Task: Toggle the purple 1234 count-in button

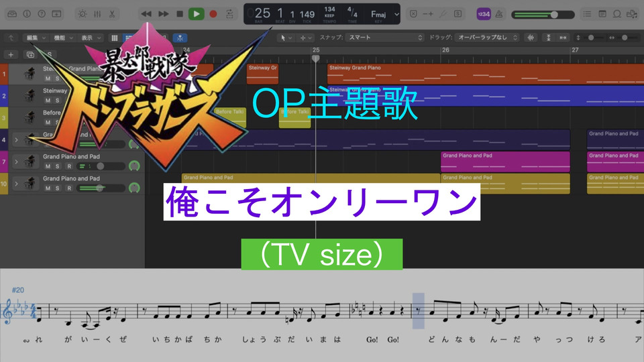Action: tap(484, 14)
